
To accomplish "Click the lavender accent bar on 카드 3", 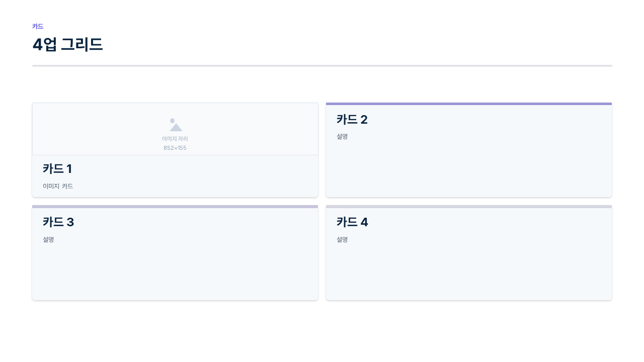I will pos(175,207).
